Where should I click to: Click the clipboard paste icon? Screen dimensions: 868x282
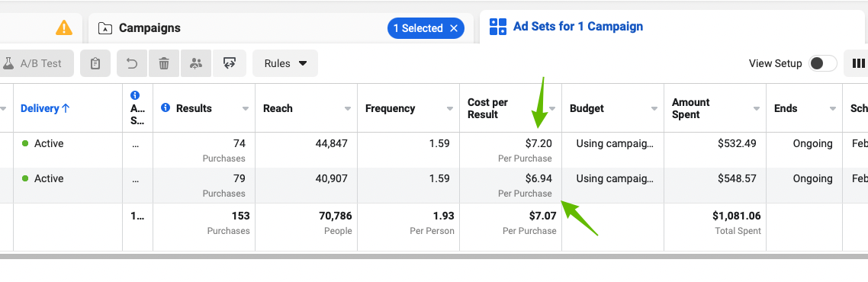pos(95,63)
